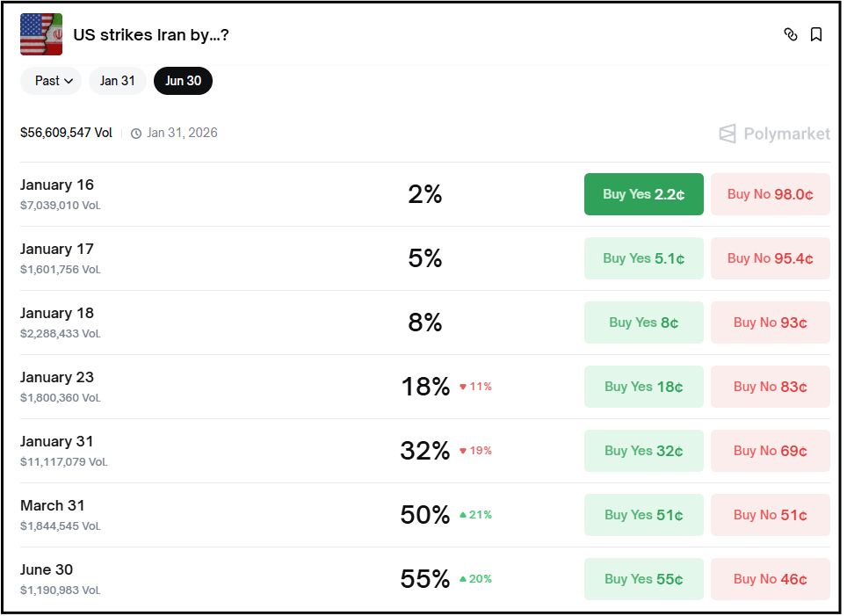Buy Yes at 51¢ for March 31
The width and height of the screenshot is (847, 616).
pyautogui.click(x=643, y=515)
